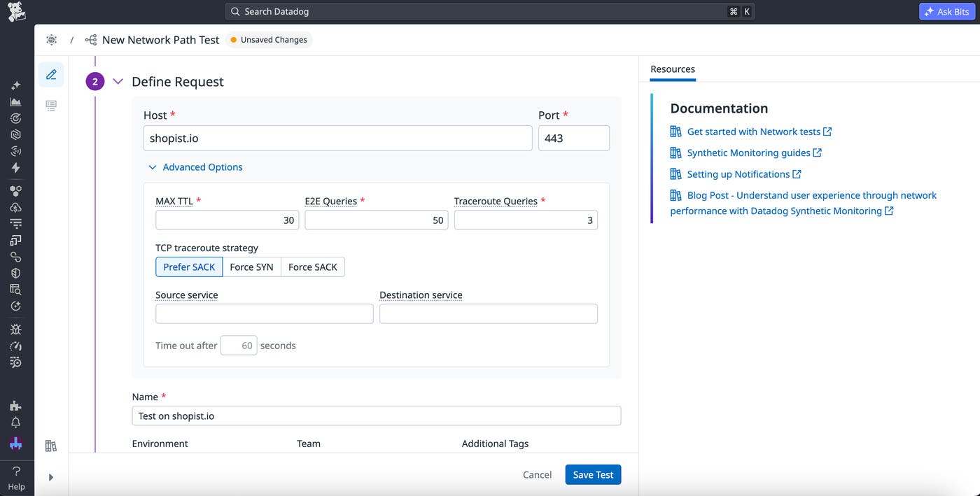The width and height of the screenshot is (980, 496).
Task: Click the bug icon in left sidebar
Action: click(15, 329)
